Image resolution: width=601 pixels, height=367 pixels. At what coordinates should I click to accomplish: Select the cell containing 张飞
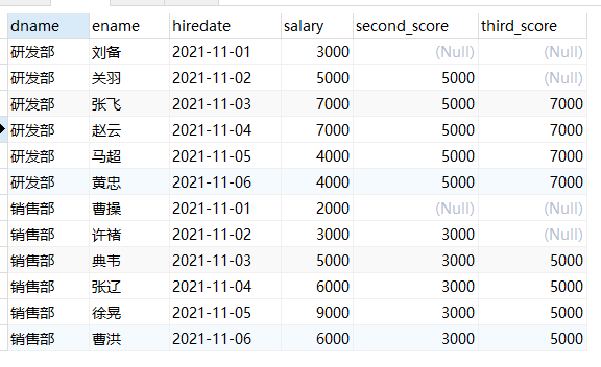(x=129, y=104)
